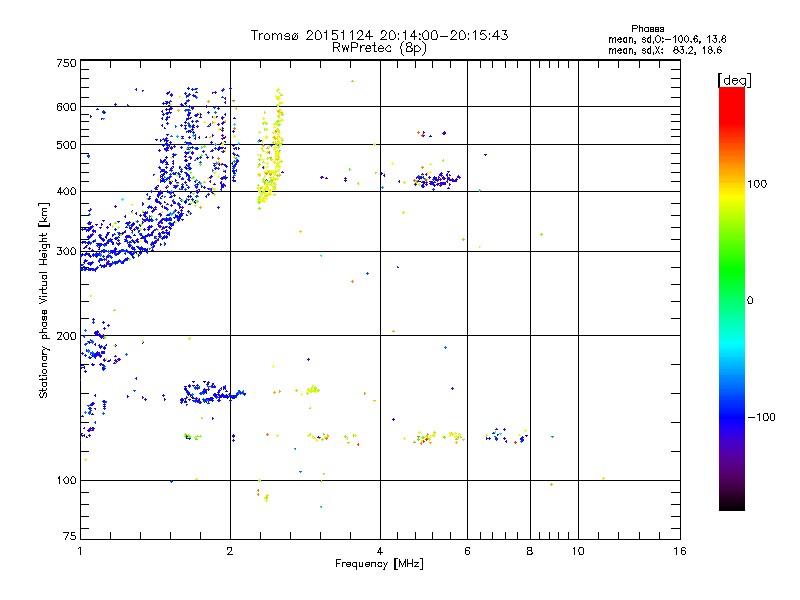Click the y-axis tick label '200'
The width and height of the screenshot is (800, 600).
(66, 336)
